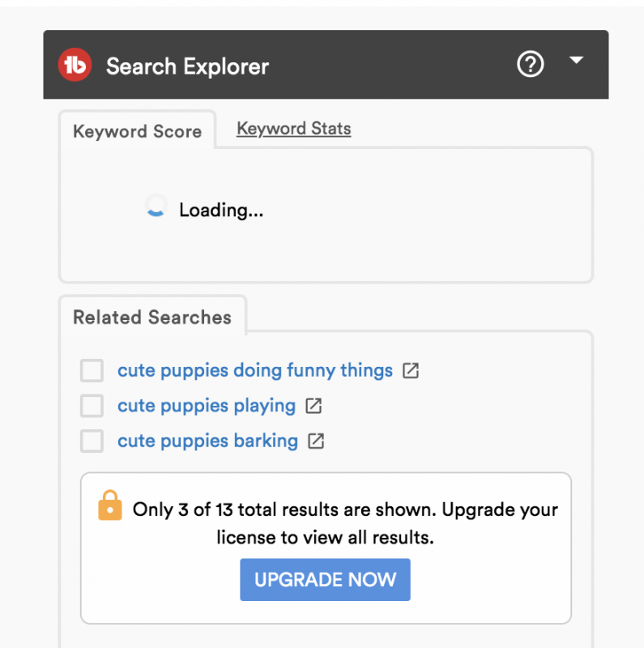The height and width of the screenshot is (648, 644).
Task: Click the 'cute puppies playing' search link
Action: pyautogui.click(x=207, y=406)
